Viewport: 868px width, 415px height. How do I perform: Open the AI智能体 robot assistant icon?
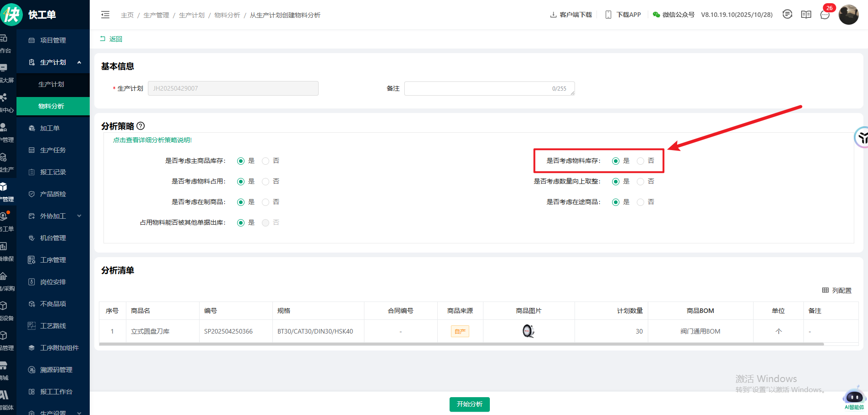coord(854,397)
